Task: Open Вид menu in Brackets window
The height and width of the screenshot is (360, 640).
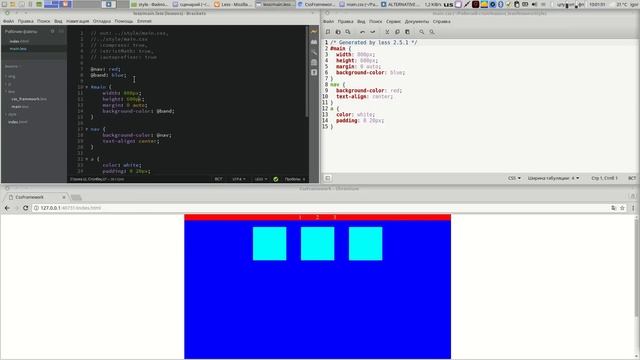Action: point(58,21)
